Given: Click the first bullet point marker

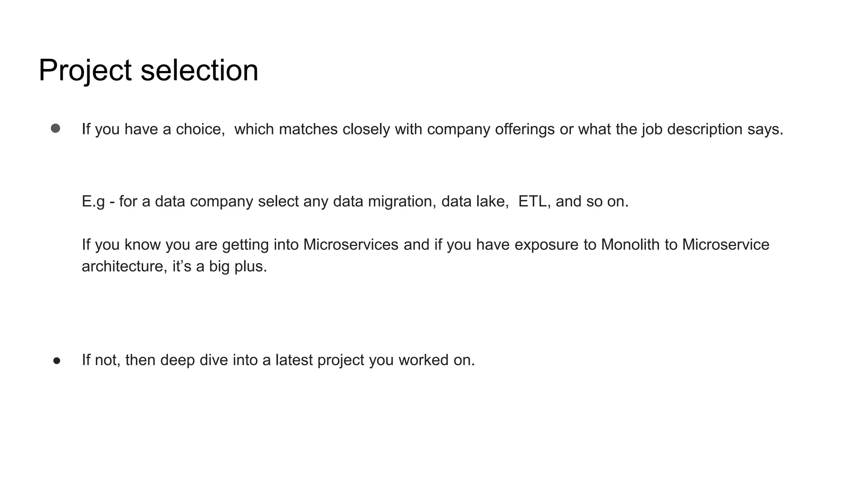Looking at the screenshot, I should tap(56, 128).
